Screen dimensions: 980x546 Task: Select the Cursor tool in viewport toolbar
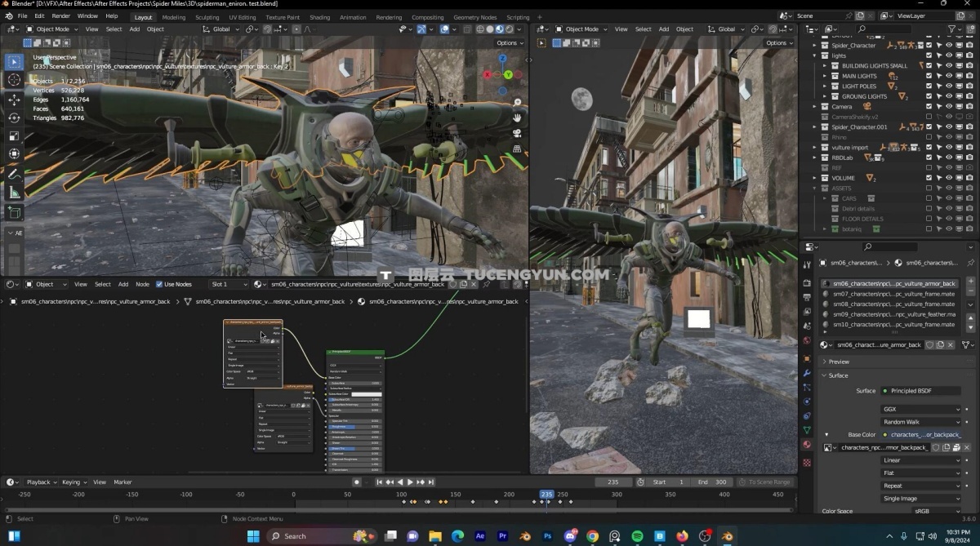(x=14, y=79)
